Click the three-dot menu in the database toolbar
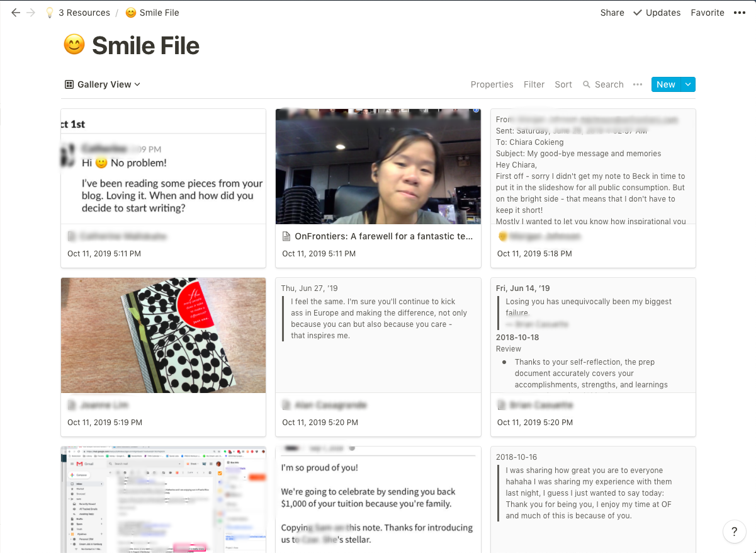The width and height of the screenshot is (756, 553). (x=638, y=84)
